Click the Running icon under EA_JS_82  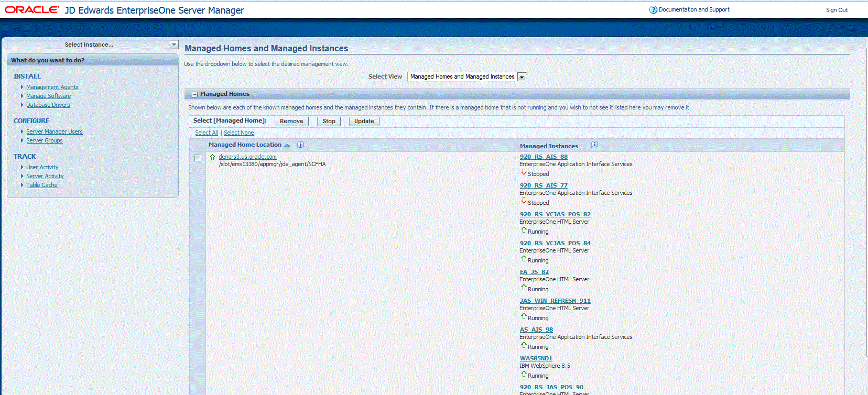click(x=524, y=288)
